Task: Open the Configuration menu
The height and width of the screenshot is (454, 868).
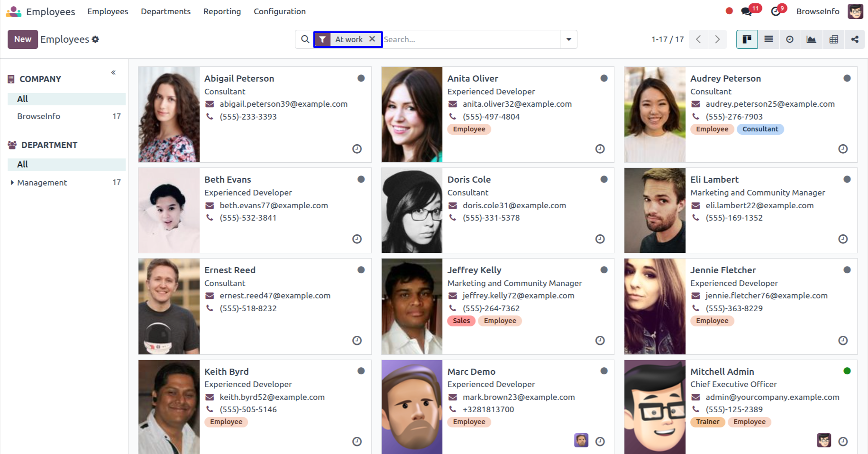Action: click(x=279, y=11)
